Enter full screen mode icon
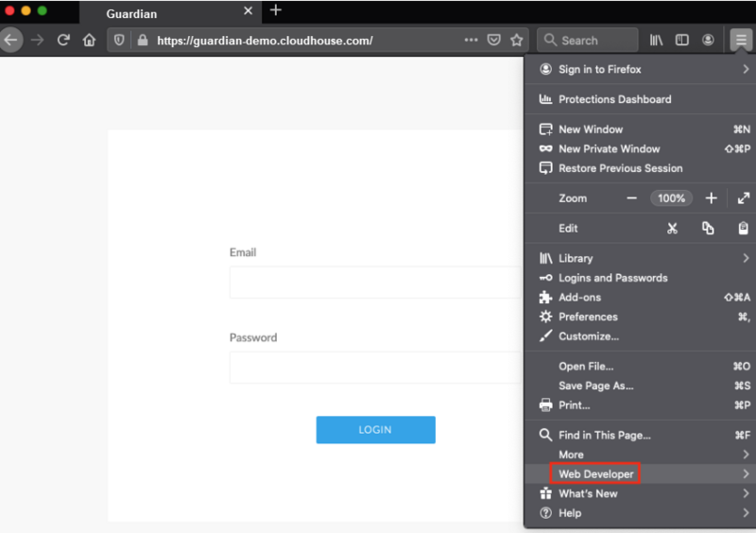This screenshot has width=756, height=533. pos(743,198)
